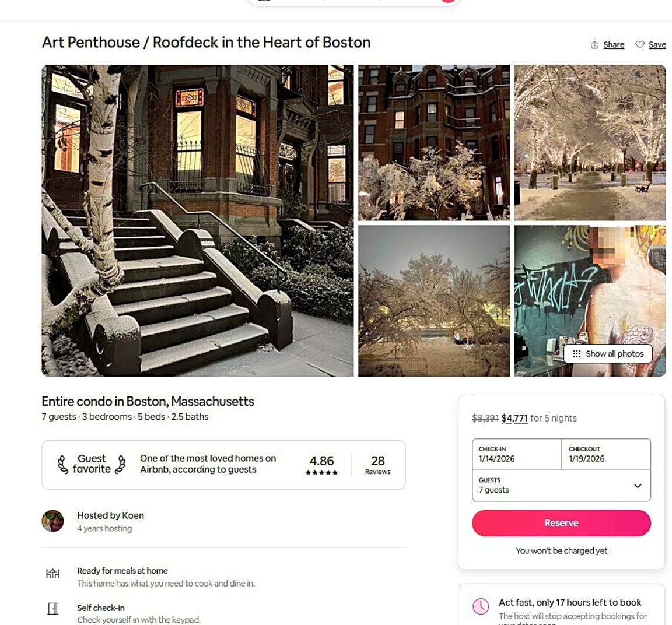Click the Save link
This screenshot has width=672, height=625.
pyautogui.click(x=657, y=44)
